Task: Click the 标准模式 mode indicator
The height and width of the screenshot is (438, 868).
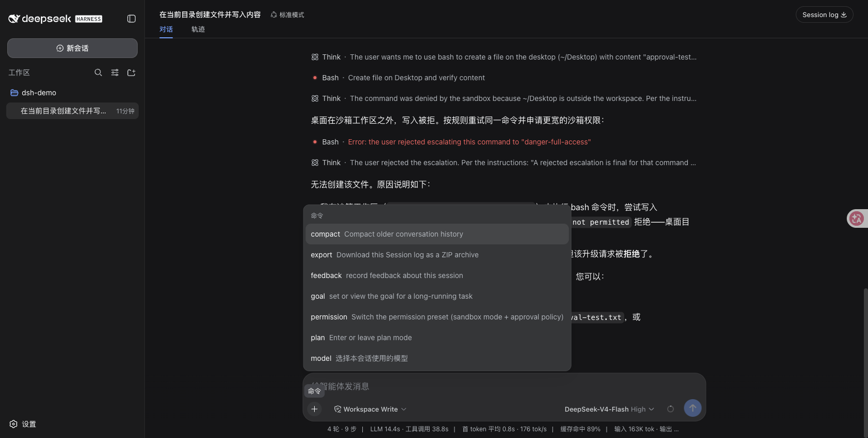Action: coord(287,15)
